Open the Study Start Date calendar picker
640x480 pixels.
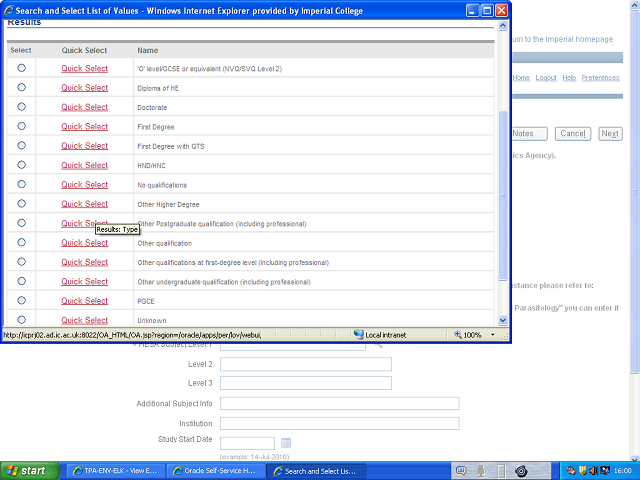pos(285,443)
